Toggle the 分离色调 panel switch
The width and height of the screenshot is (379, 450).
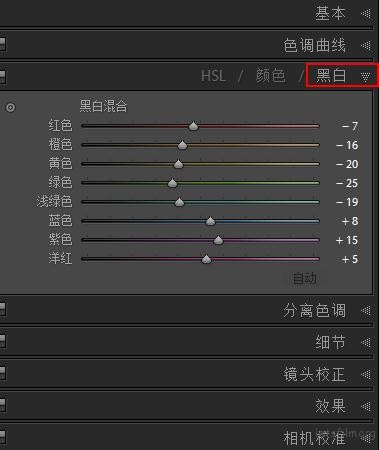(2, 309)
